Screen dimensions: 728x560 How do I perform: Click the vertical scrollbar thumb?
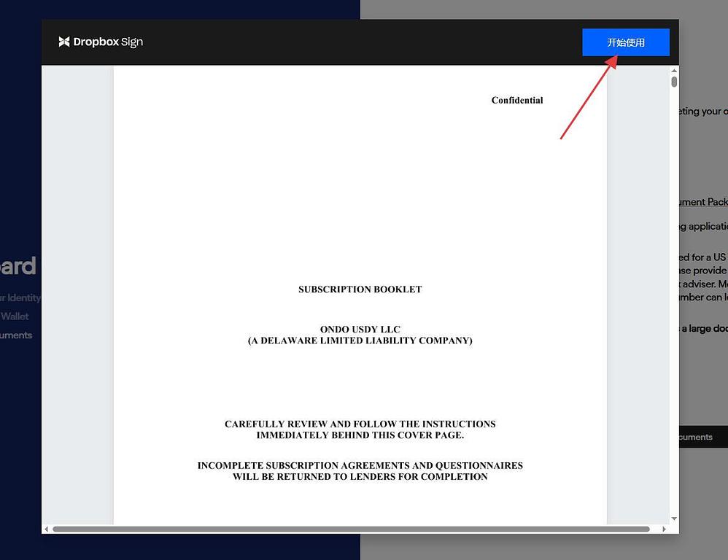click(674, 82)
